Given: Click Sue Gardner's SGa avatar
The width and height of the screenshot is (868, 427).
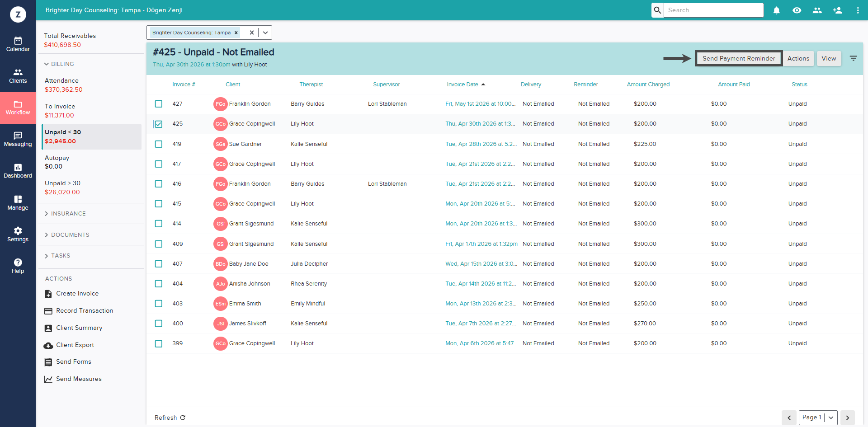Looking at the screenshot, I should tap(221, 144).
